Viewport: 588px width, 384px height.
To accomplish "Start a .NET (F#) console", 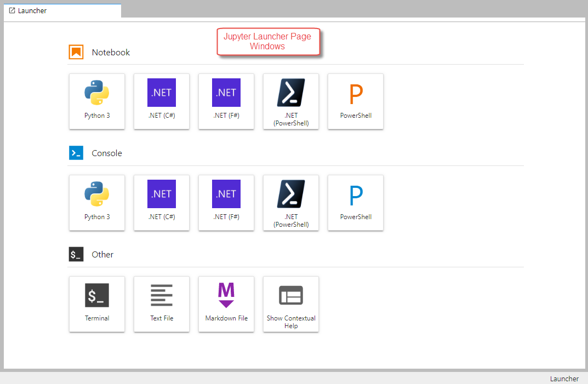I will 226,203.
